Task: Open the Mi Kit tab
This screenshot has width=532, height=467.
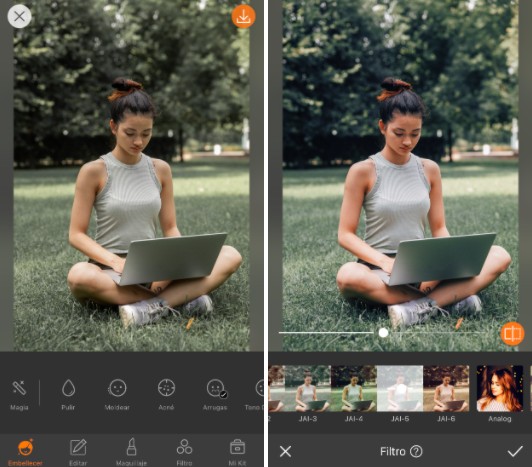Action: [x=237, y=452]
